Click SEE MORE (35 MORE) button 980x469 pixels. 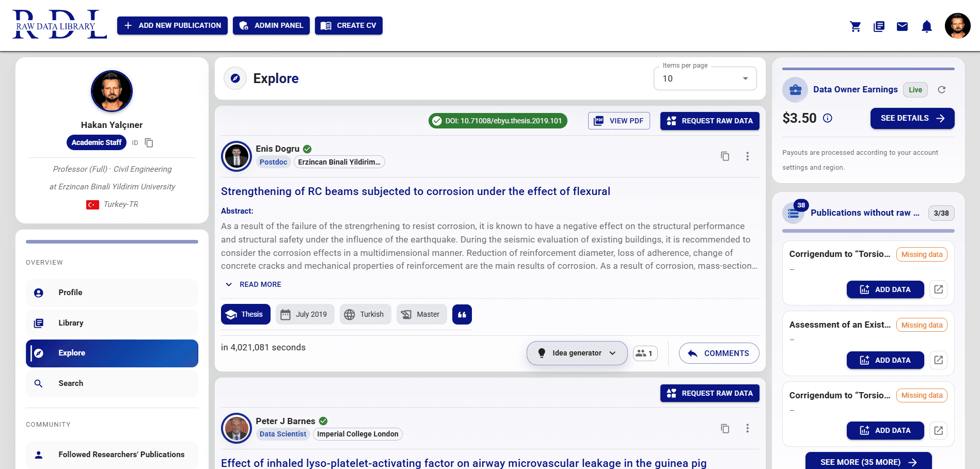tap(868, 462)
